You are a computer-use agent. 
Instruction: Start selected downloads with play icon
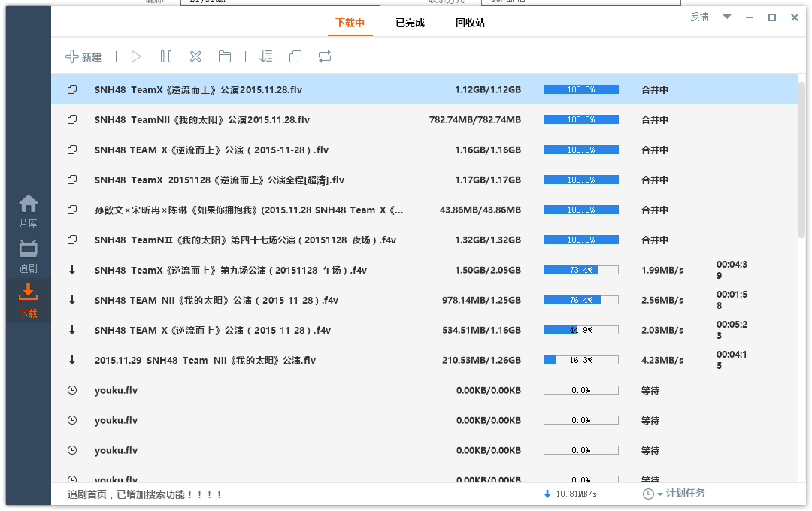[136, 56]
